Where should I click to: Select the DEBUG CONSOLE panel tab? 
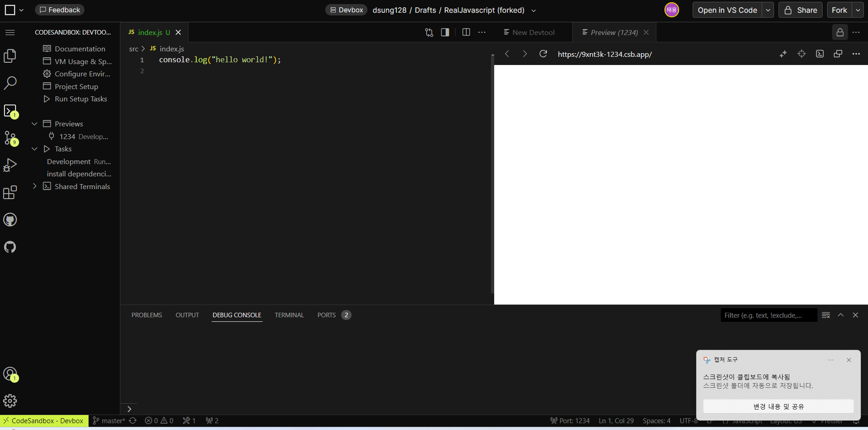point(237,315)
